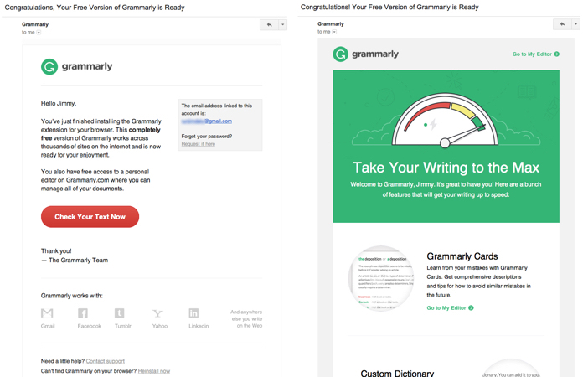
Task: Click the Gmail icon under Grammarly works with
Action: (48, 314)
